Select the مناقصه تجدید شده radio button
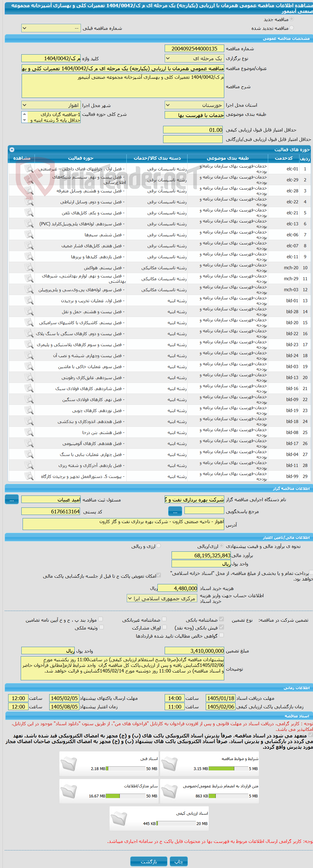The width and height of the screenshot is (313, 868). pyautogui.click(x=291, y=28)
